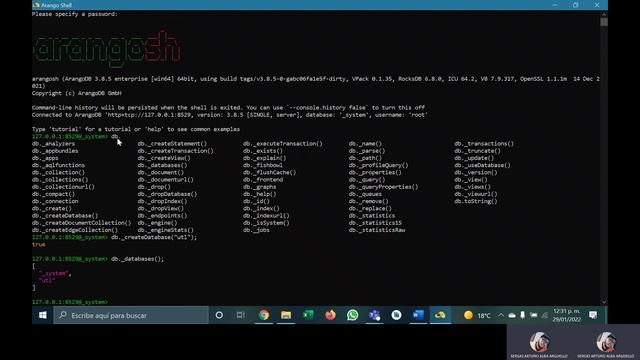Click the last empty command prompt line
This screenshot has width=640, height=360.
pos(70,302)
